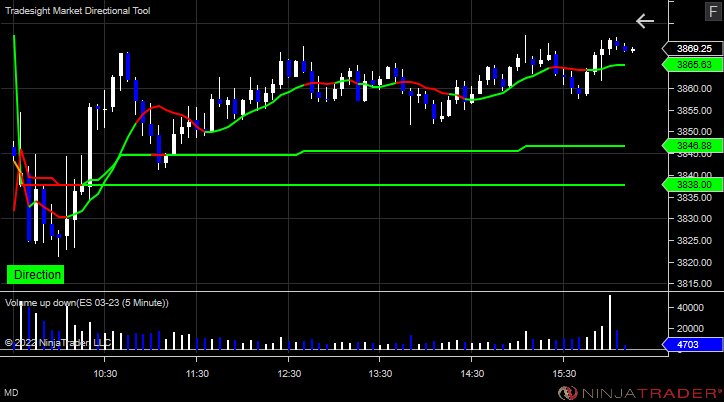The height and width of the screenshot is (402, 724).
Task: Click the 3850.00 price axis label
Action: [x=694, y=132]
